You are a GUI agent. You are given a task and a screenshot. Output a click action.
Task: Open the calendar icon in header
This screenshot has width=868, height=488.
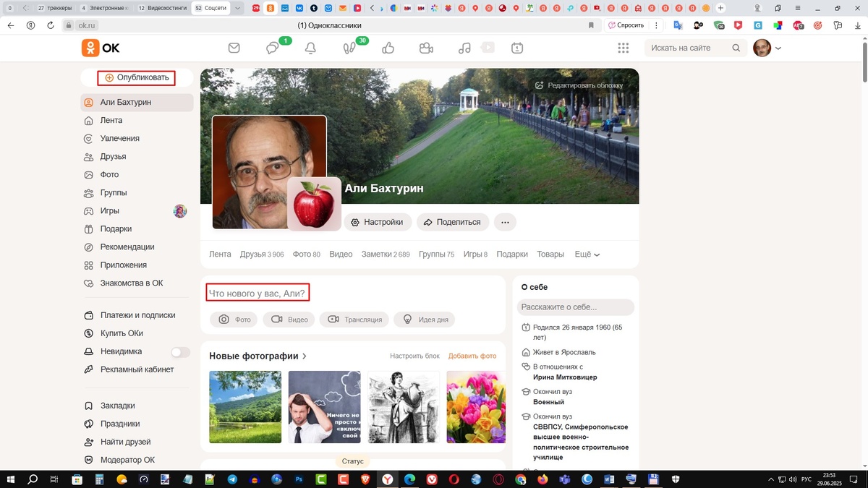click(517, 48)
